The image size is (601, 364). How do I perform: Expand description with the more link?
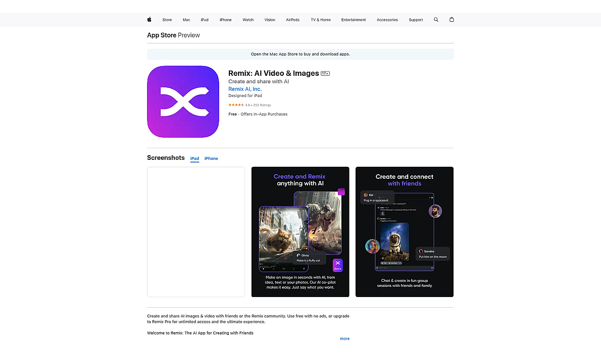tap(345, 339)
